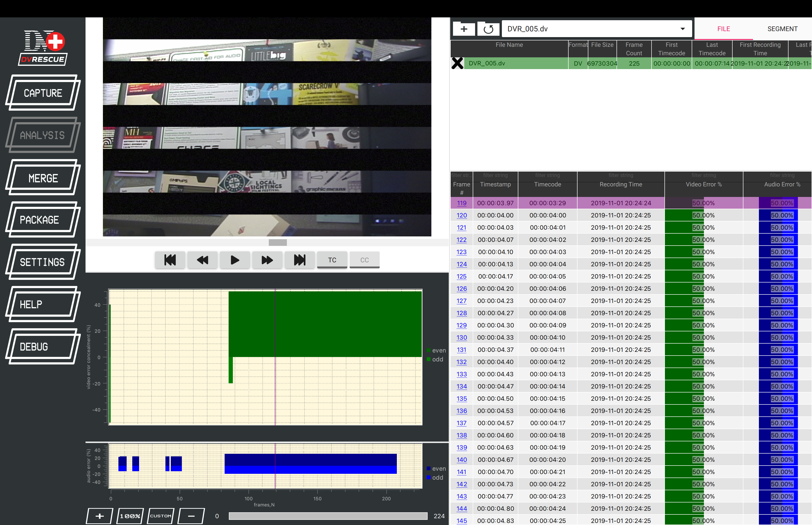Toggle the TC timecode overlay
The image size is (812, 525).
(332, 260)
